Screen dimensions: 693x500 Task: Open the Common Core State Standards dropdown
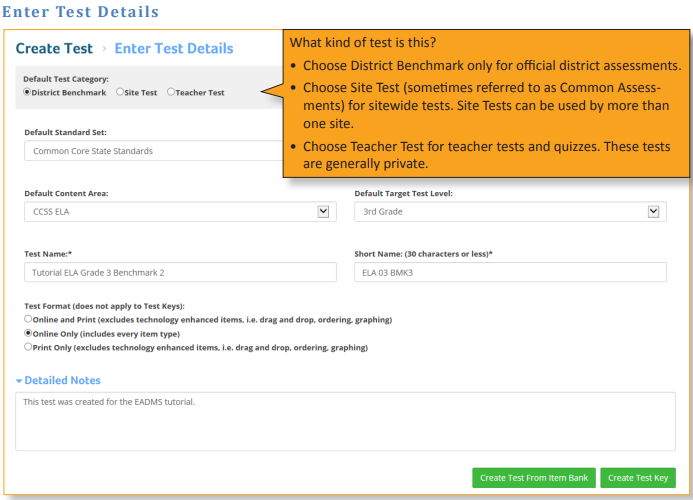[153, 151]
